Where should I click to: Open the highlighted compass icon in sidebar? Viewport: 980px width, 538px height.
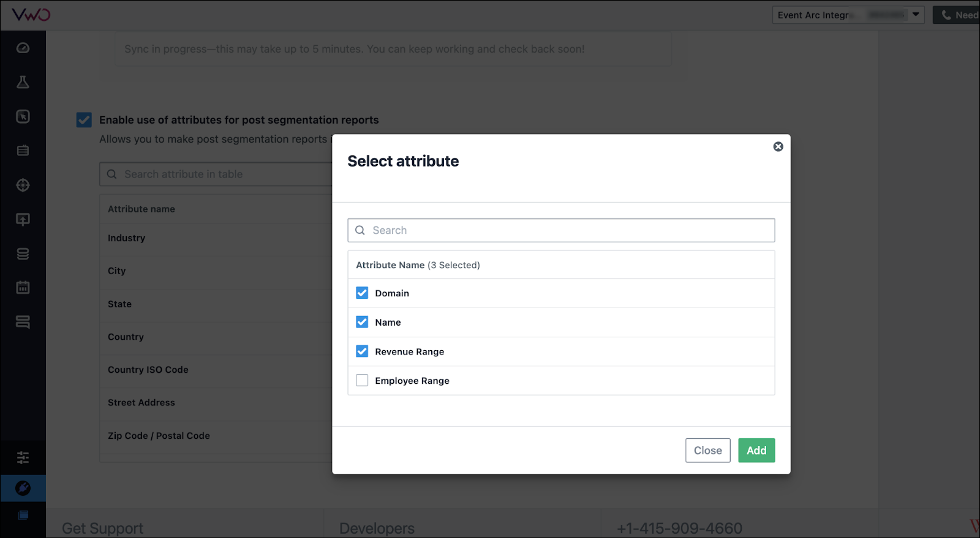(23, 488)
